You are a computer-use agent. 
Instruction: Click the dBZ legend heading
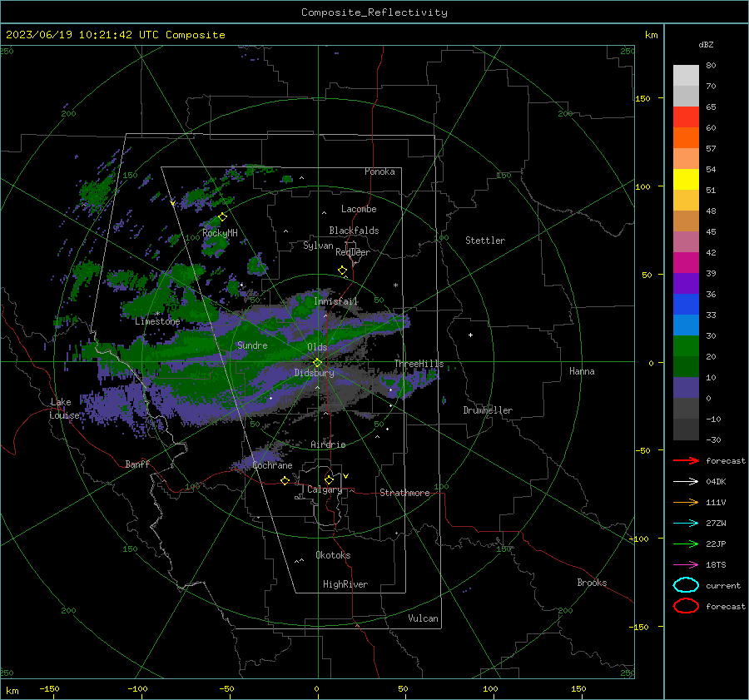coord(706,44)
